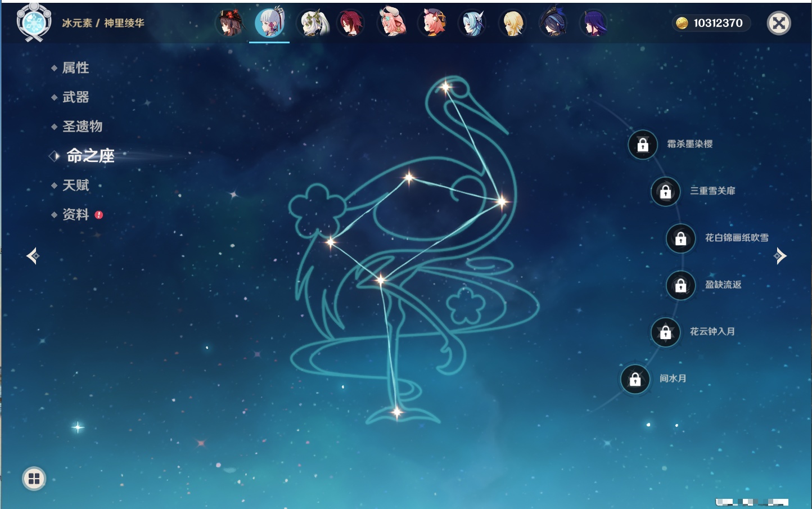Click the 冰元素 / 神里绫华 title text
The width and height of the screenshot is (812, 509).
point(103,23)
